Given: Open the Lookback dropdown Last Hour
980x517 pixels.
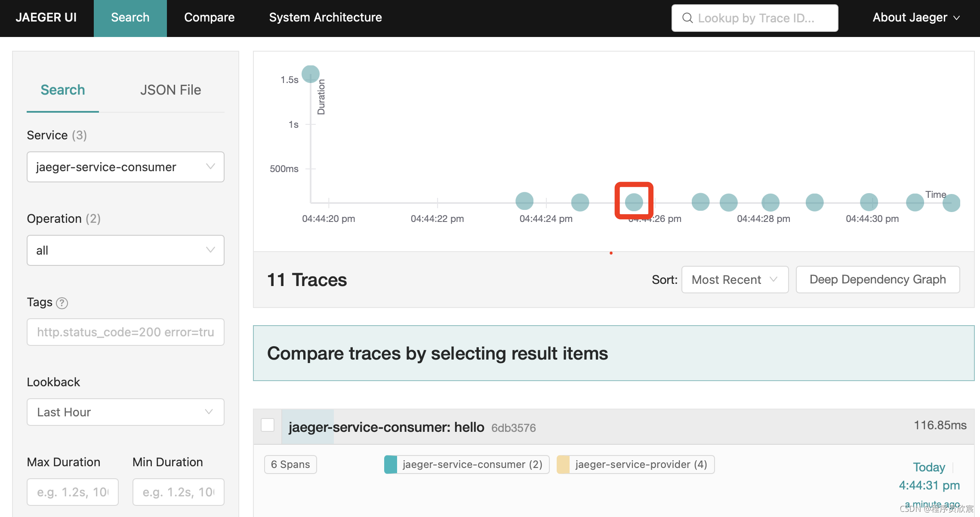Looking at the screenshot, I should (x=125, y=412).
